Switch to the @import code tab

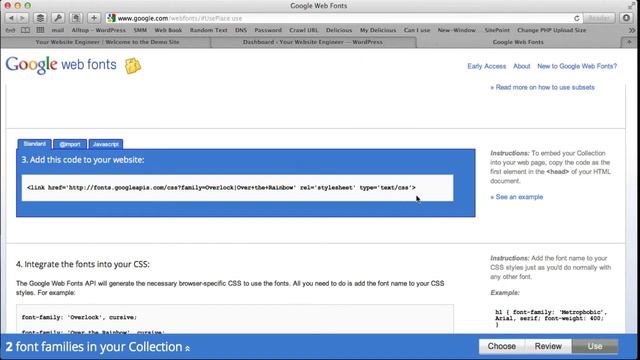pyautogui.click(x=70, y=144)
